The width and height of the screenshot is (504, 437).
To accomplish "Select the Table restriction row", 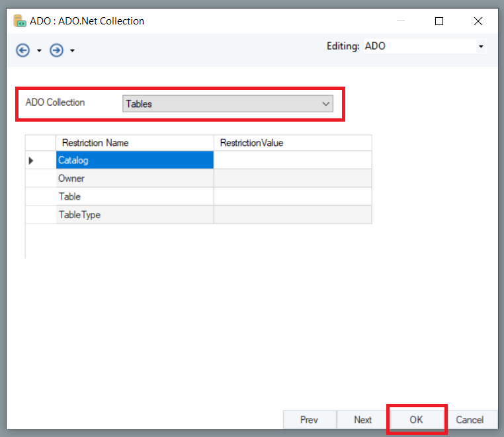I will [134, 196].
